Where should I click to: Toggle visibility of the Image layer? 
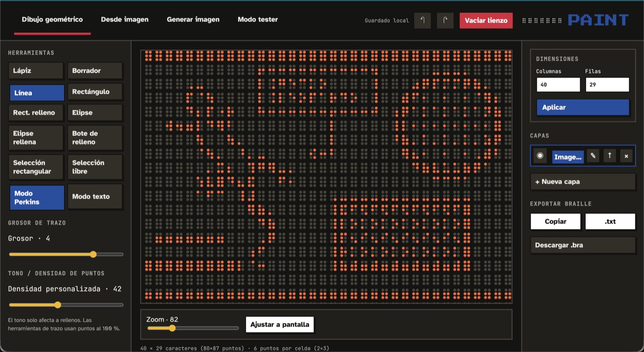coord(540,156)
